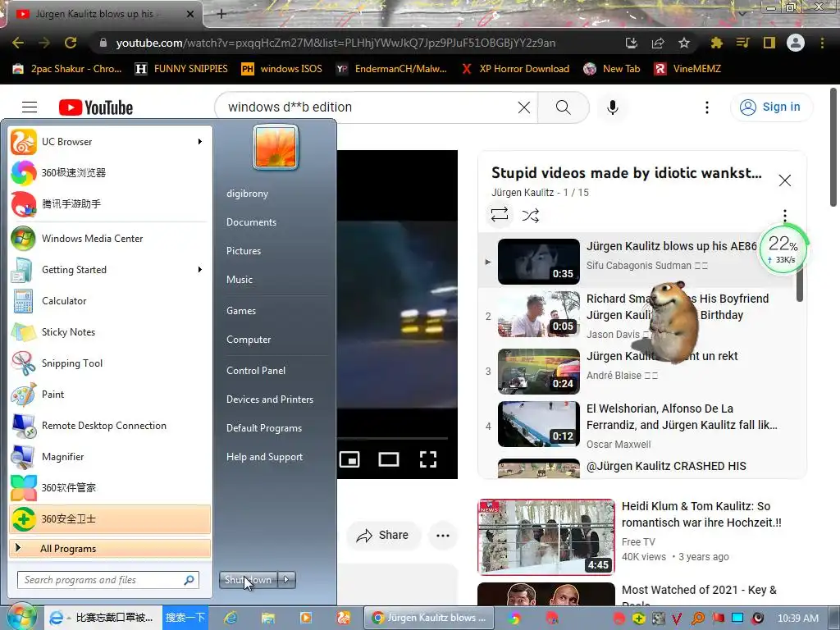Screen dimensions: 840x630
Task: Open file explorer on the taskbar
Action: 268,618
